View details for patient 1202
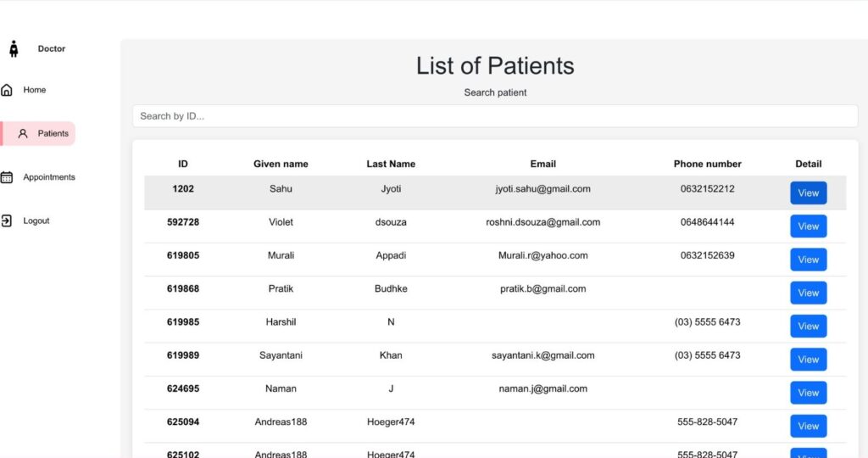The image size is (868, 458). (x=808, y=193)
